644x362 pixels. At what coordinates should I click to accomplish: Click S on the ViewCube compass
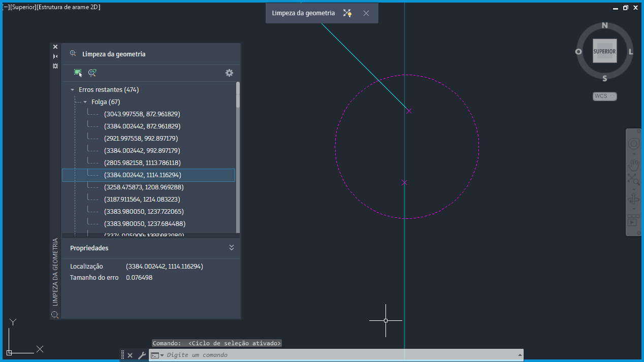tap(604, 78)
